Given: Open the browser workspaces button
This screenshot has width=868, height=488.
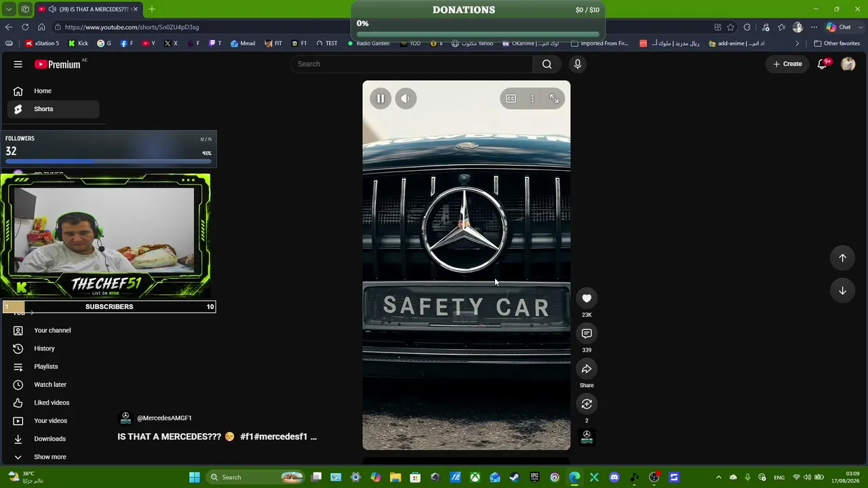Looking at the screenshot, I should pyautogui.click(x=25, y=9).
